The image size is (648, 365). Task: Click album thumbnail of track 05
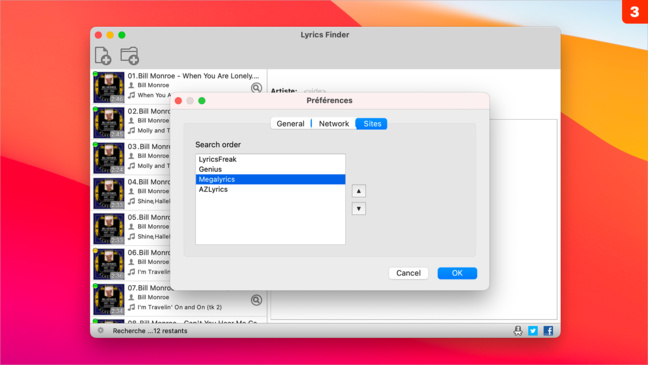click(109, 229)
